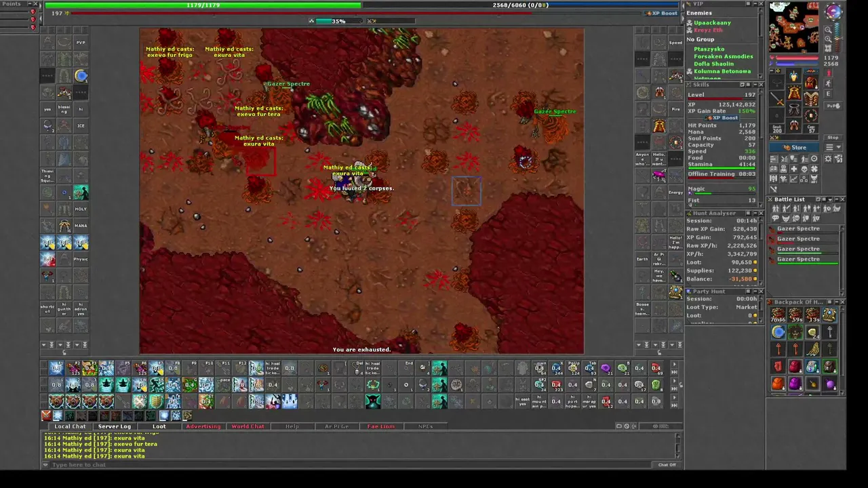Open the Loot chat tab

pyautogui.click(x=159, y=426)
